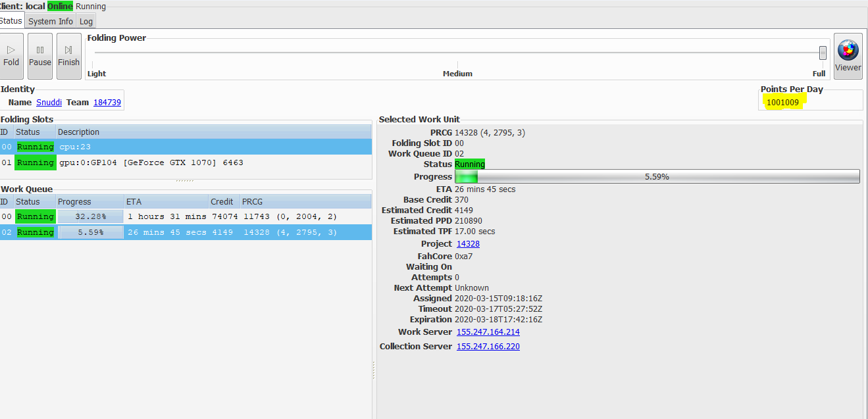The height and width of the screenshot is (419, 868).
Task: Open the Log tab
Action: pyautogui.click(x=86, y=21)
